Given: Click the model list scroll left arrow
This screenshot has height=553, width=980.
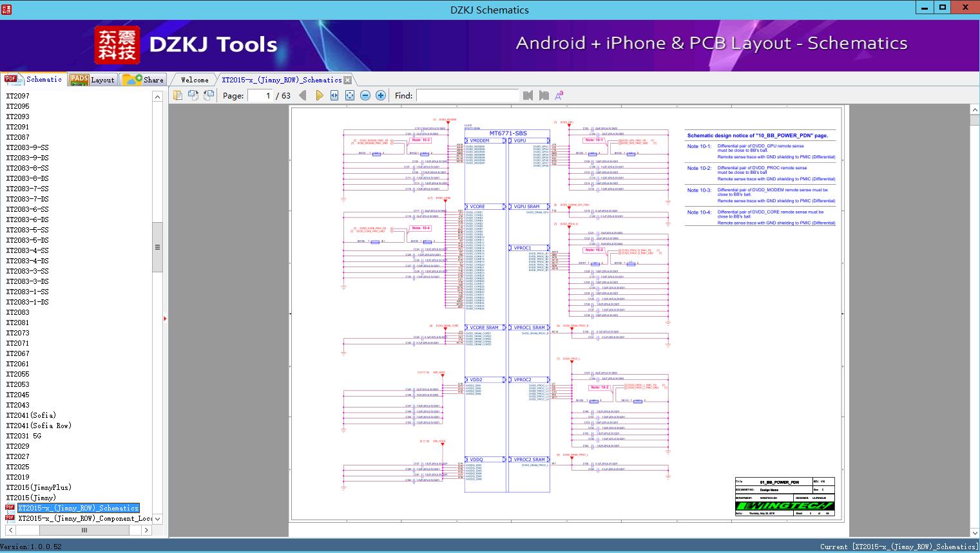Looking at the screenshot, I should [11, 530].
